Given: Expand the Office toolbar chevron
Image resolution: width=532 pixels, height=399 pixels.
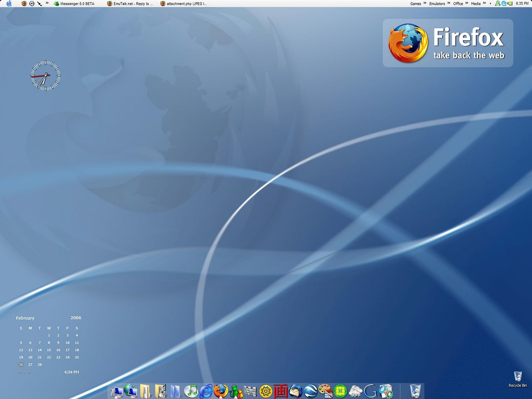Looking at the screenshot, I should pyautogui.click(x=467, y=3).
